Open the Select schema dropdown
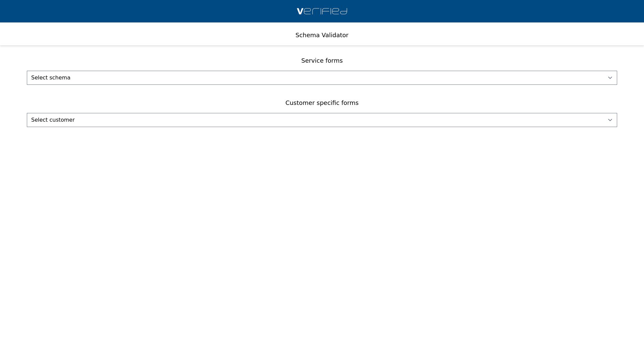This screenshot has width=644, height=362. 322,78
